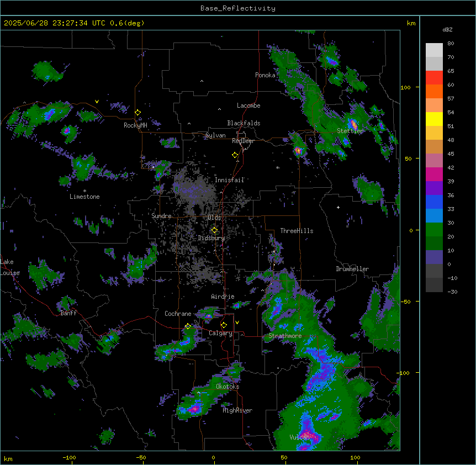The image size is (476, 465).
Task: Click the 2025/06/28 23:27:34 UTC timestamp
Action: point(54,23)
